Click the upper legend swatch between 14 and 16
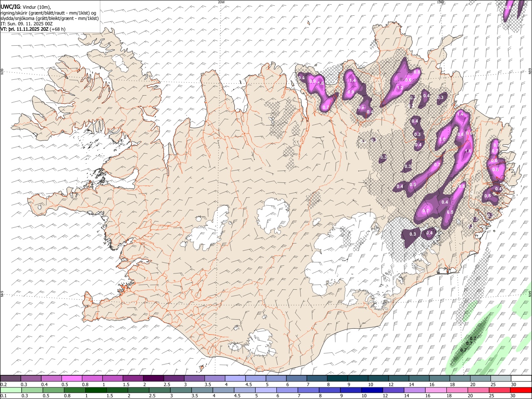This screenshot has height=399, width=532. click(419, 379)
